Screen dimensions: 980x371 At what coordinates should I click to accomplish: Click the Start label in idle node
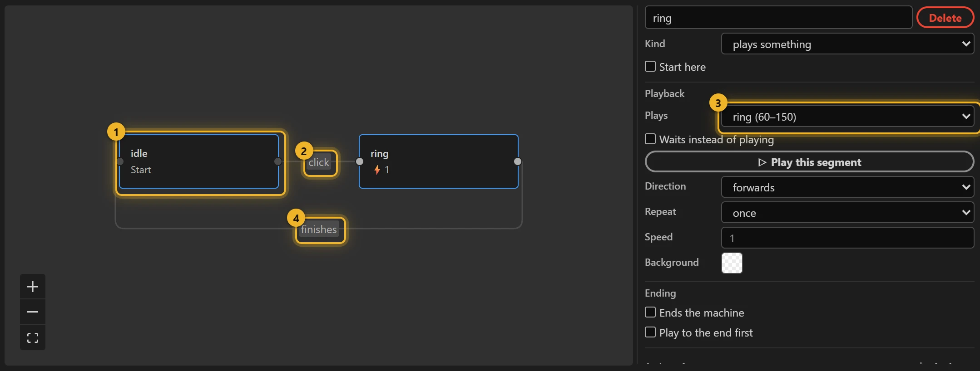tap(141, 170)
